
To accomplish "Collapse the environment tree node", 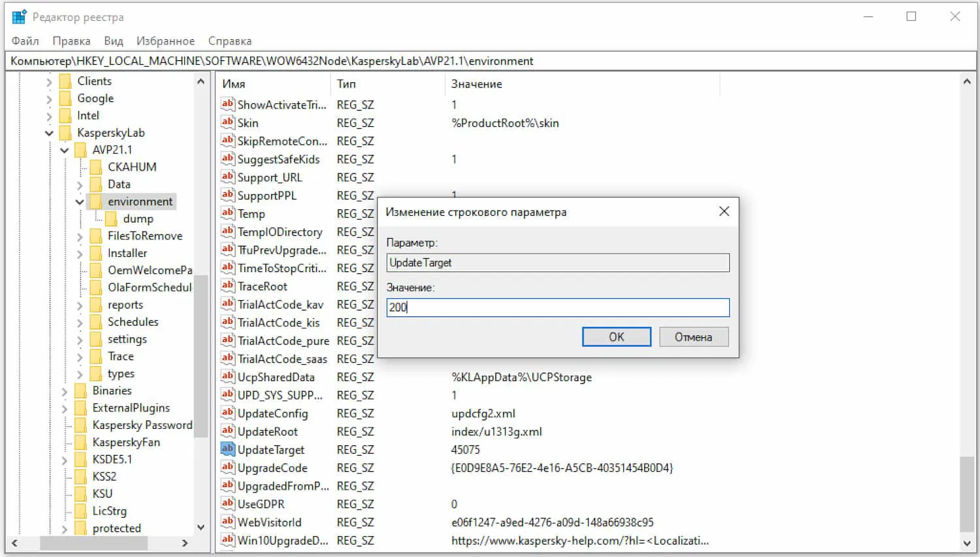I will click(80, 202).
